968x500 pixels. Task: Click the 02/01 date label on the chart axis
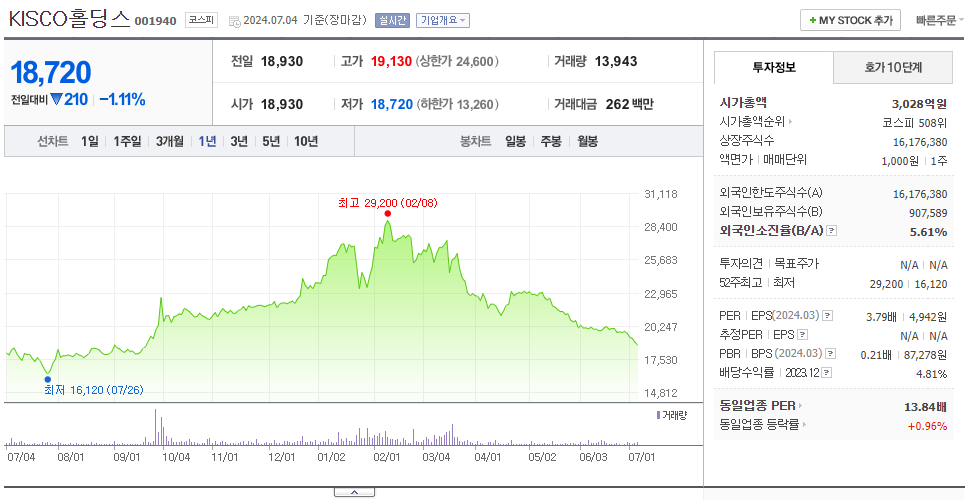click(x=388, y=457)
